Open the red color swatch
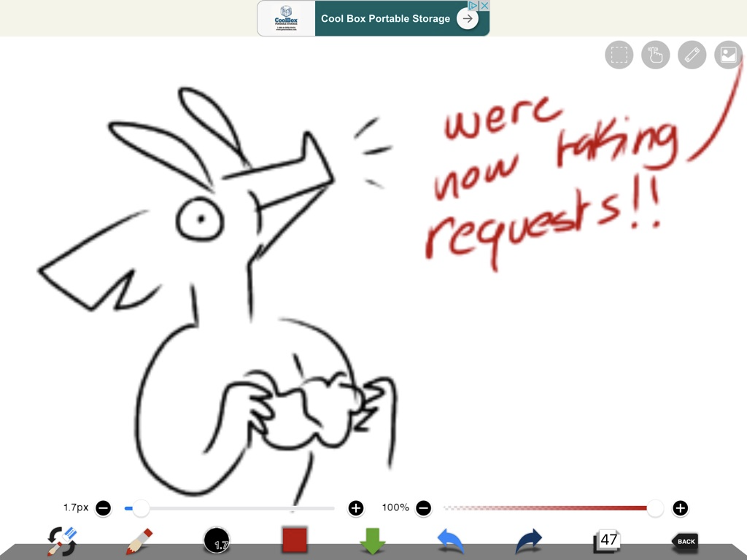747x560 pixels. [295, 541]
